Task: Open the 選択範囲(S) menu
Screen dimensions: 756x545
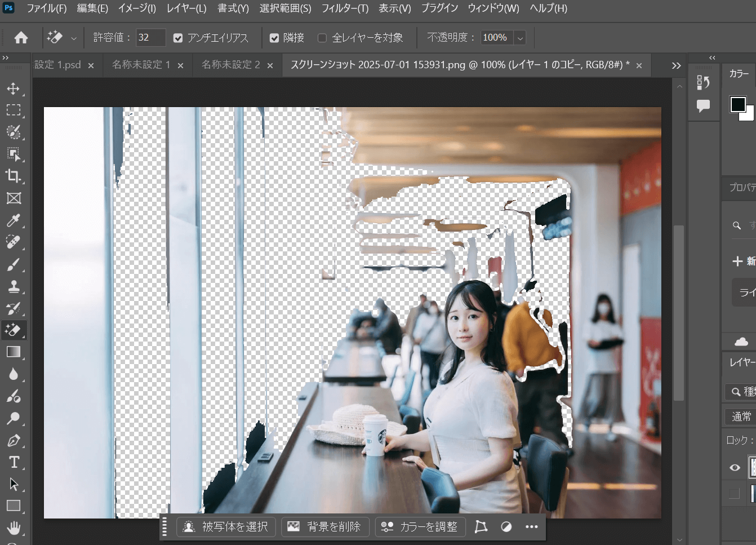Action: [285, 8]
